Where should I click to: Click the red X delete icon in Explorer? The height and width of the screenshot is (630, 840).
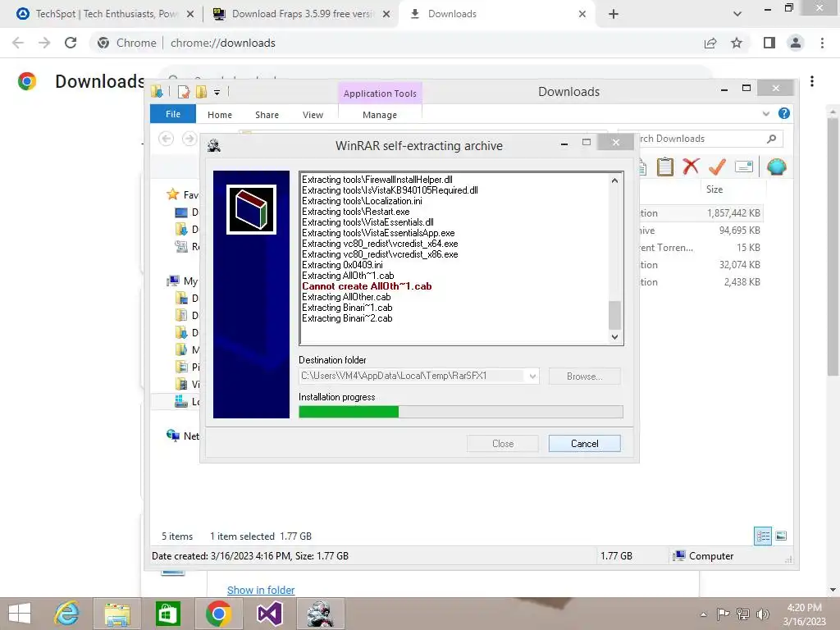pyautogui.click(x=691, y=167)
